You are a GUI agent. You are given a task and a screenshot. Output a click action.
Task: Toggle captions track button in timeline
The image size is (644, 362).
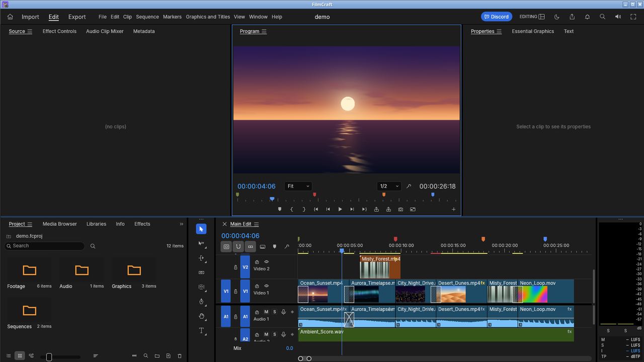point(263,247)
